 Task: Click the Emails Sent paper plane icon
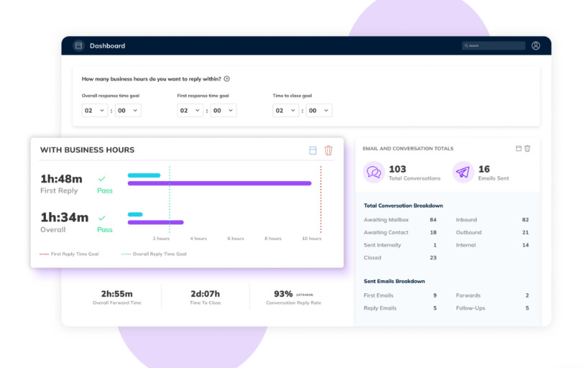pos(463,172)
